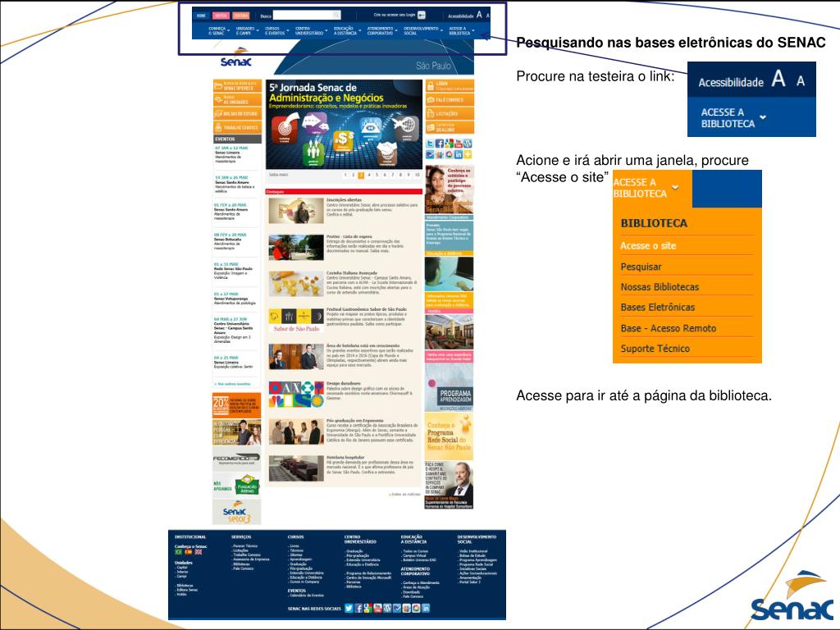Open the WordPress icon beside the main banner

pos(468,143)
